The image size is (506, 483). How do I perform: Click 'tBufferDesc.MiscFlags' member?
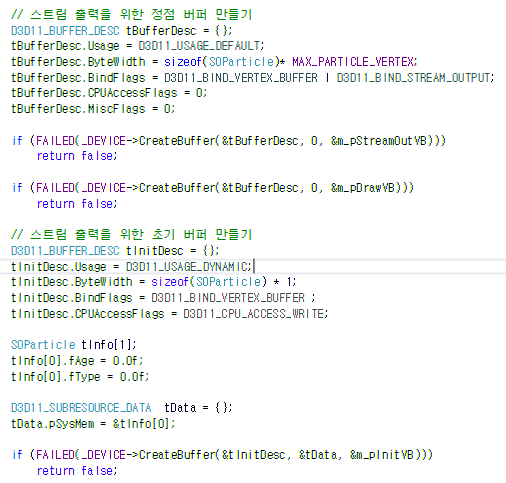[78, 109]
